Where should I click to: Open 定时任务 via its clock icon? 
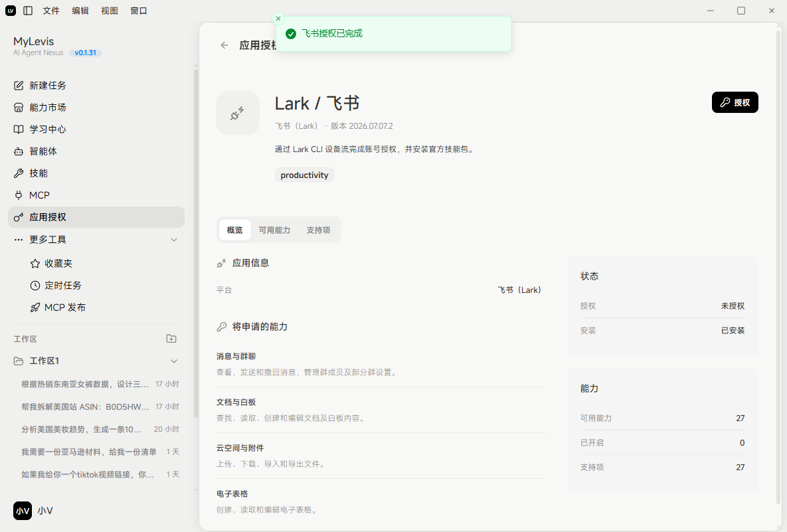35,286
